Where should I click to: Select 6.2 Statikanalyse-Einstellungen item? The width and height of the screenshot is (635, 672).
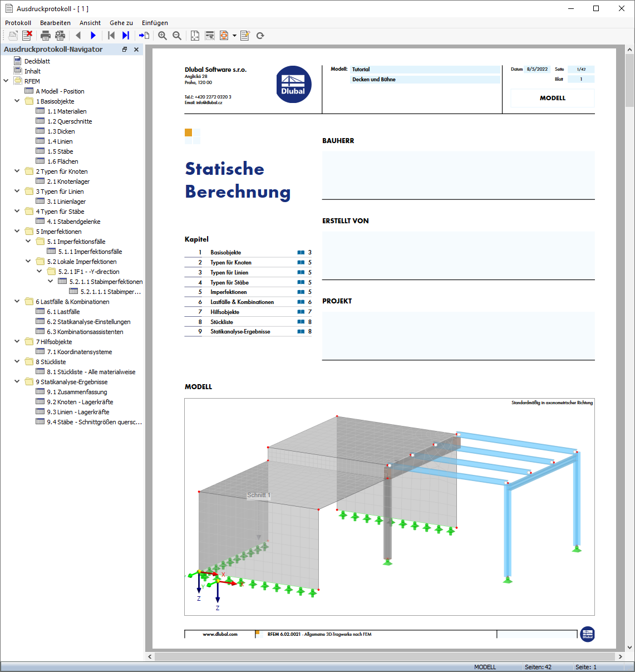(88, 322)
